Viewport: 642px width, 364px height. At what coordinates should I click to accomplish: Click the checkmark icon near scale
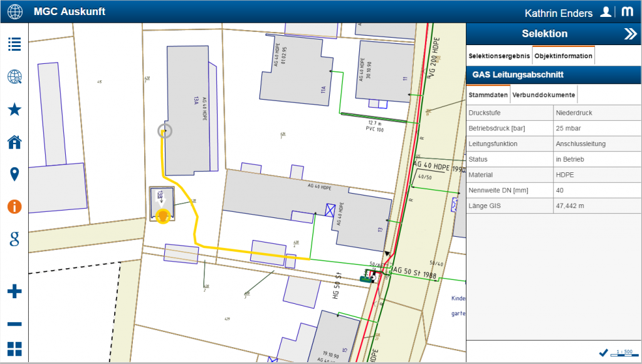click(603, 353)
